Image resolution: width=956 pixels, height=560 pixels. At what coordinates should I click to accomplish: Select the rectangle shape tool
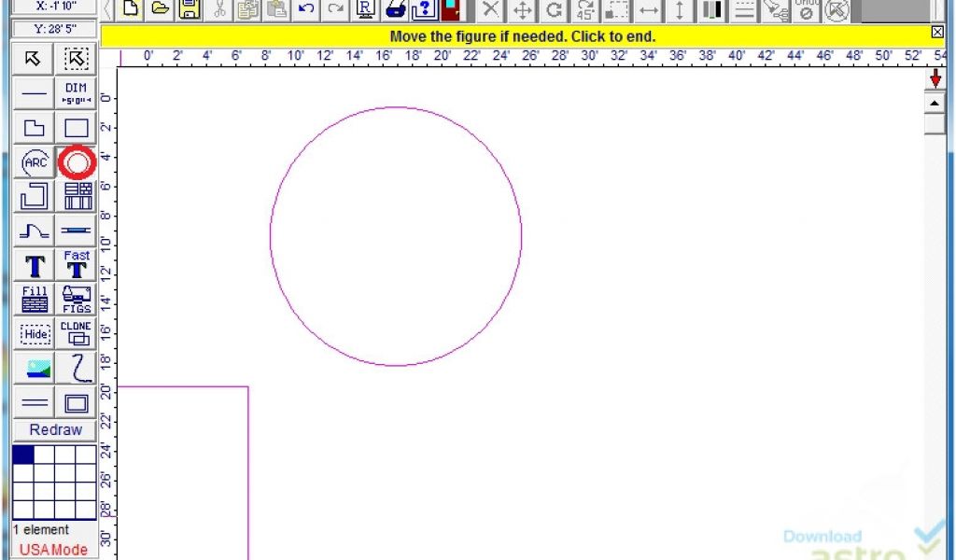pos(77,128)
